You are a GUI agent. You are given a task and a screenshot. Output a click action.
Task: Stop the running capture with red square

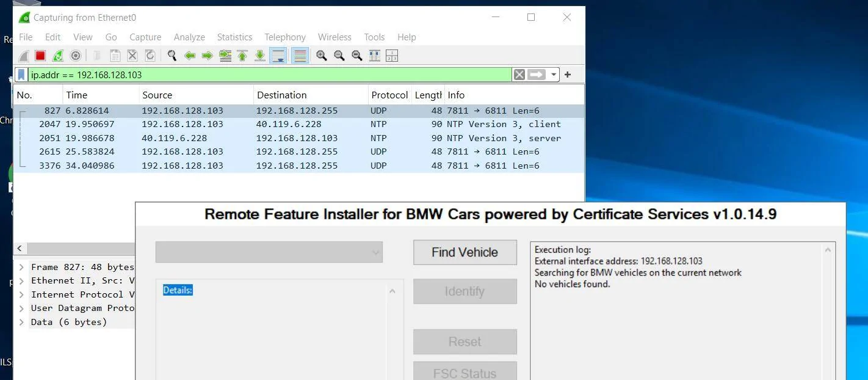40,56
